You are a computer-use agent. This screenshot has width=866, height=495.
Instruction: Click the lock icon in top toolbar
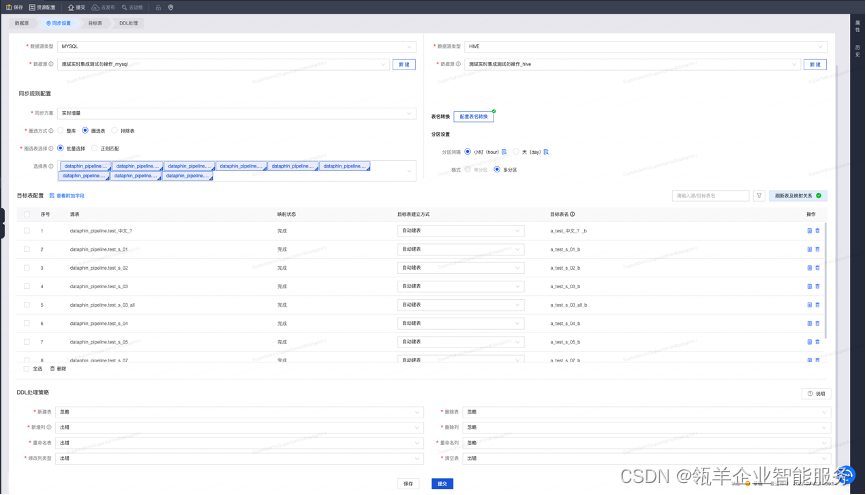pos(158,7)
